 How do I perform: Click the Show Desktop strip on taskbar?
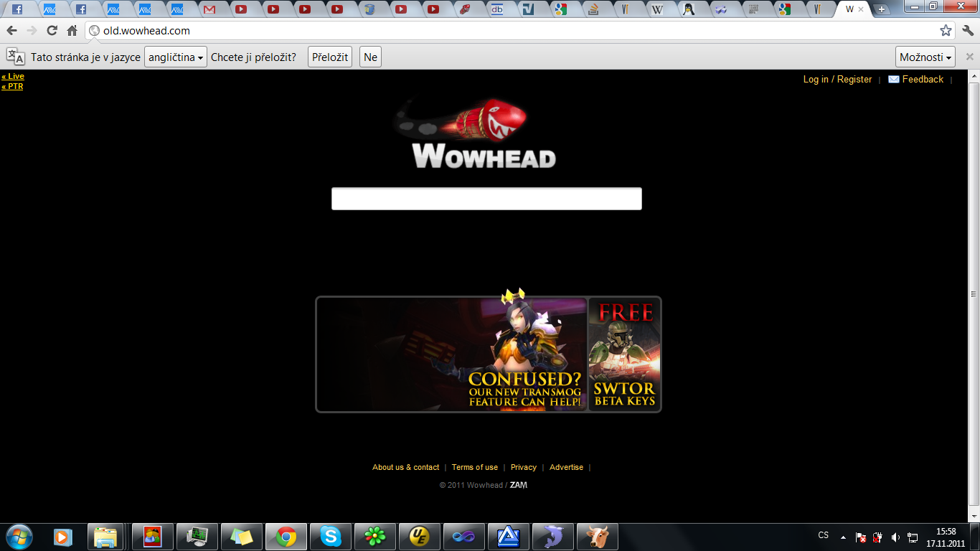[976, 537]
